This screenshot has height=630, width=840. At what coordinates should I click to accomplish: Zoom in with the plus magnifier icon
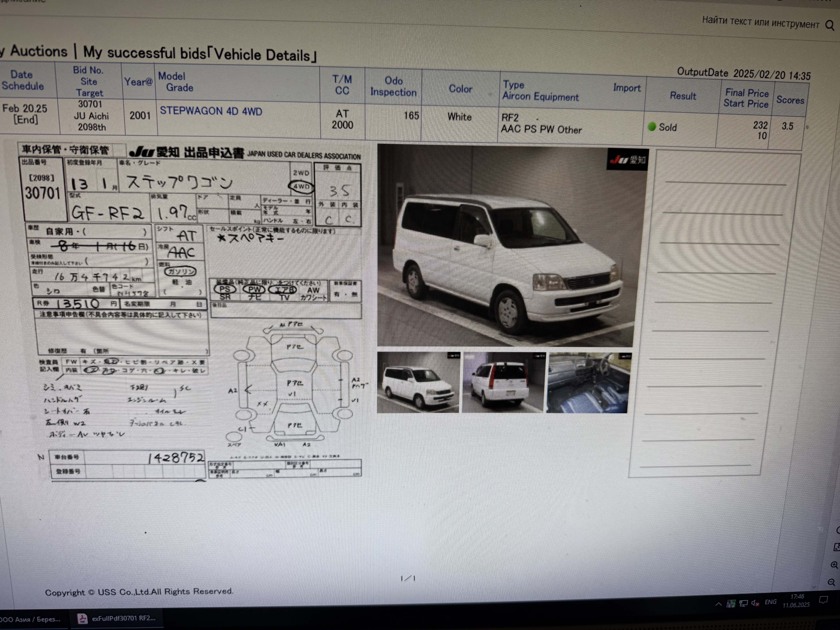834,565
